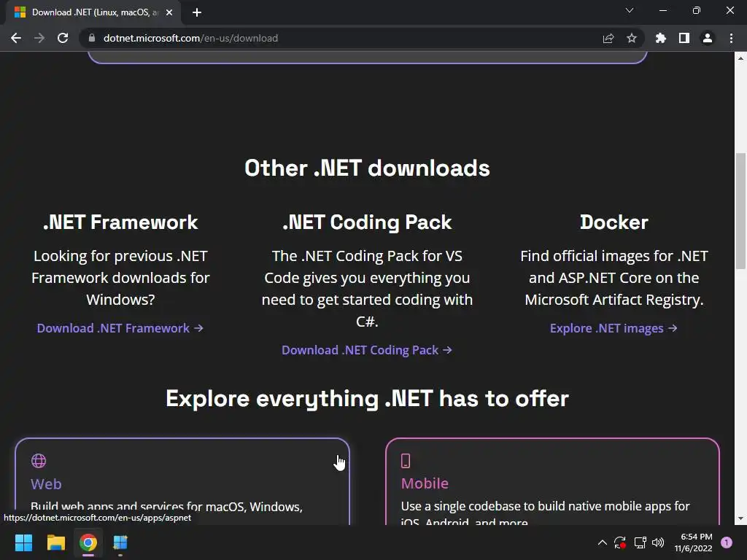The image size is (747, 560).
Task: Share this page using share icon
Action: click(x=608, y=38)
